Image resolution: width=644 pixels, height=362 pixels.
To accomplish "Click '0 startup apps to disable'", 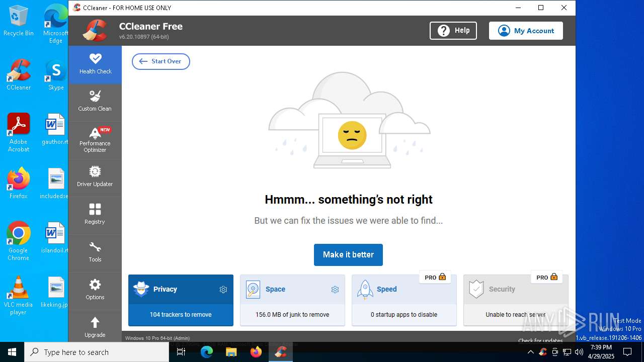I will [404, 315].
